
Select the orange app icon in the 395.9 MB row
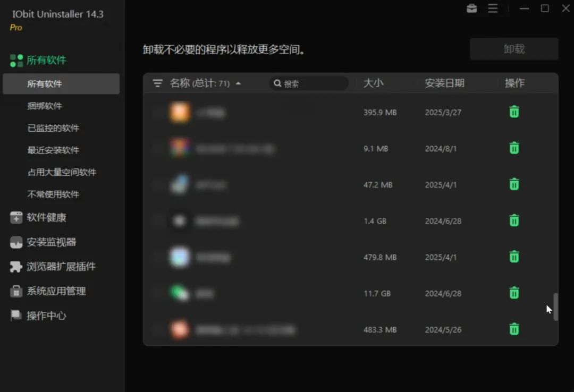pyautogui.click(x=180, y=113)
